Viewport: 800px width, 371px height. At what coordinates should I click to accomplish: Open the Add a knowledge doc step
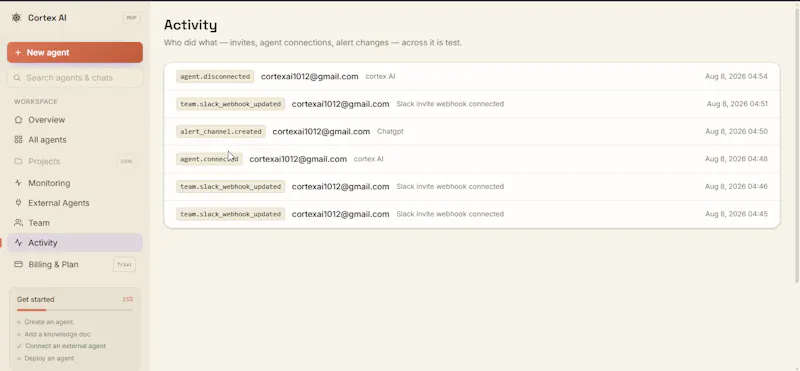tap(58, 334)
